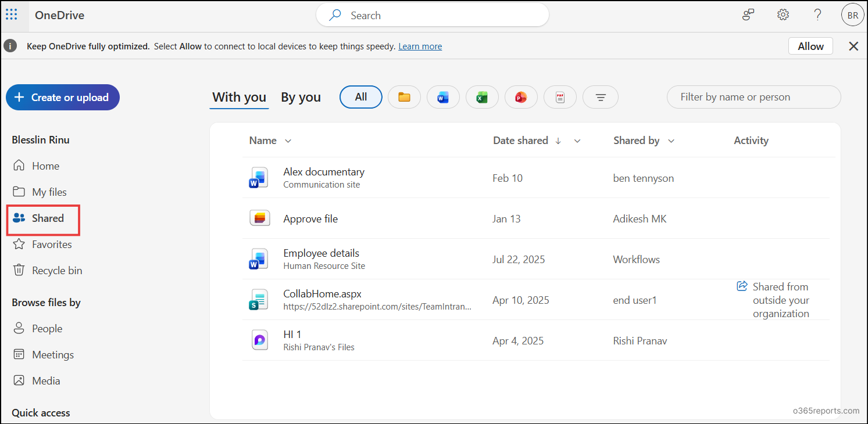
Task: Switch to the By you view
Action: (301, 97)
